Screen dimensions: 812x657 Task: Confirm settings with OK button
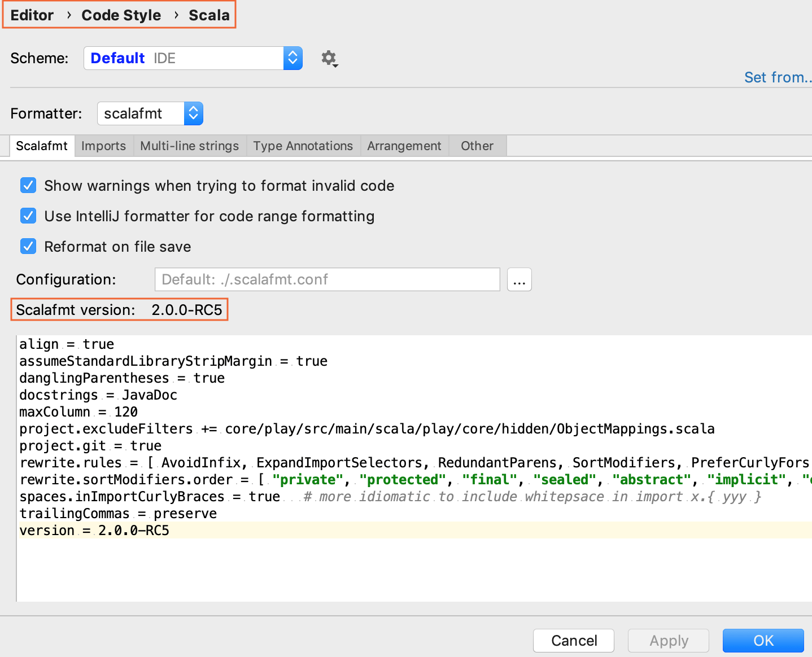pos(763,640)
